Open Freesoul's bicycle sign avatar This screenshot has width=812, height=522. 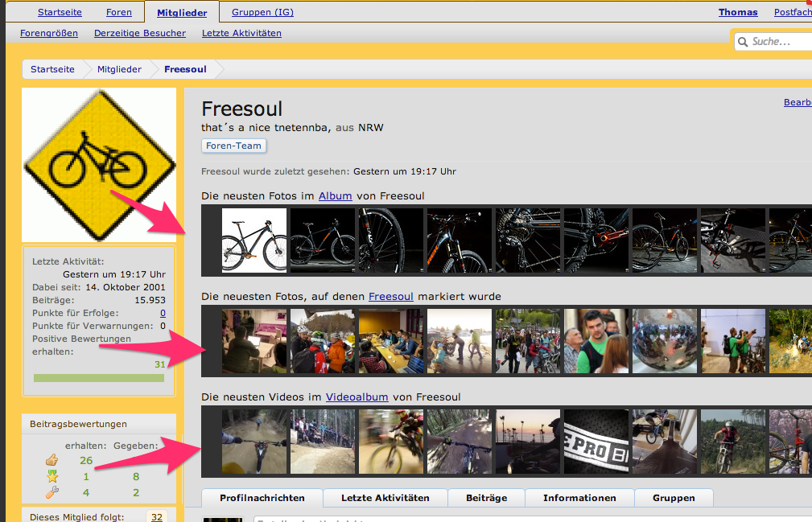pyautogui.click(x=99, y=165)
